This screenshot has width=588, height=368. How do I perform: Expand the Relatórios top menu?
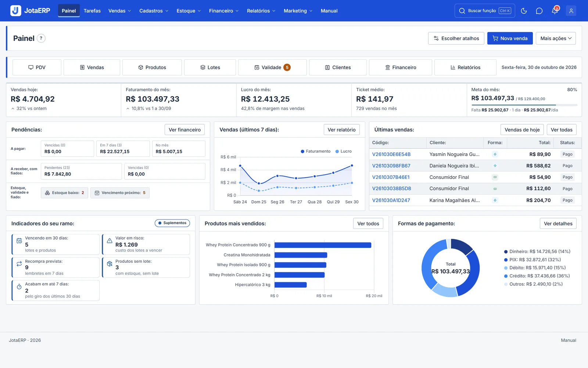click(261, 11)
